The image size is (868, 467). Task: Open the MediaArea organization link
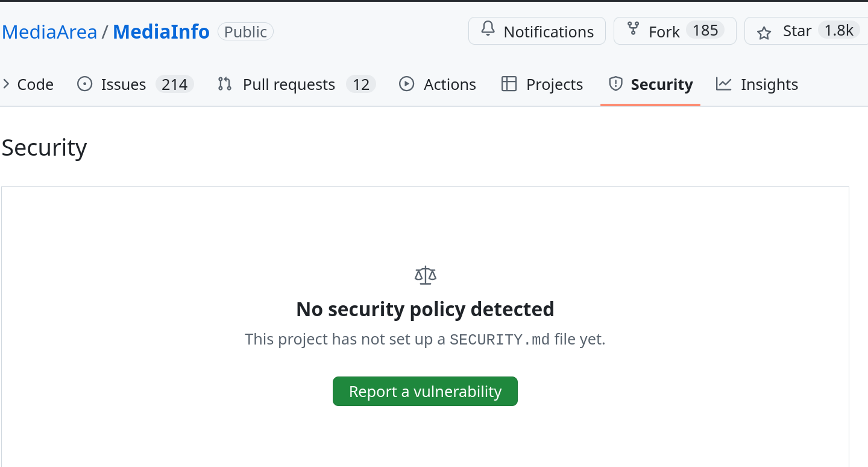tap(49, 31)
